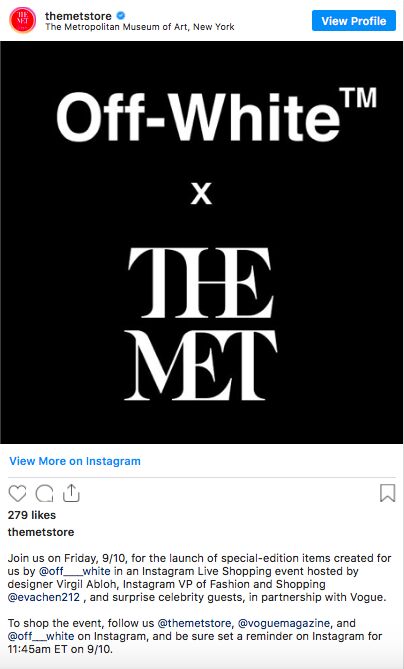
Task: Click the 279 likes count
Action: click(32, 515)
